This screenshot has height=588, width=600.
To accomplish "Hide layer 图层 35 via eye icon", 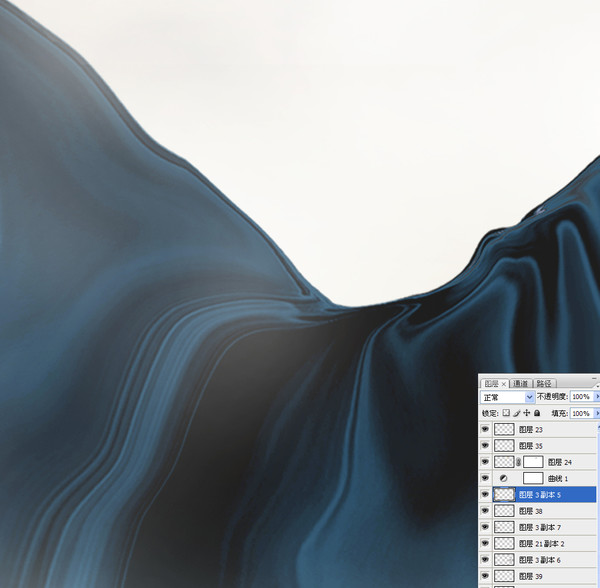I will coord(485,446).
